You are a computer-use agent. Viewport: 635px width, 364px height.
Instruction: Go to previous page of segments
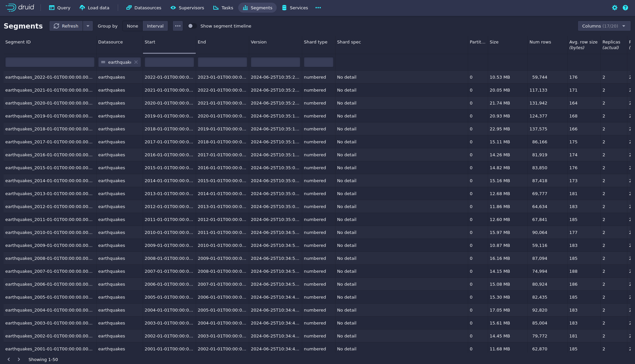pyautogui.click(x=9, y=359)
